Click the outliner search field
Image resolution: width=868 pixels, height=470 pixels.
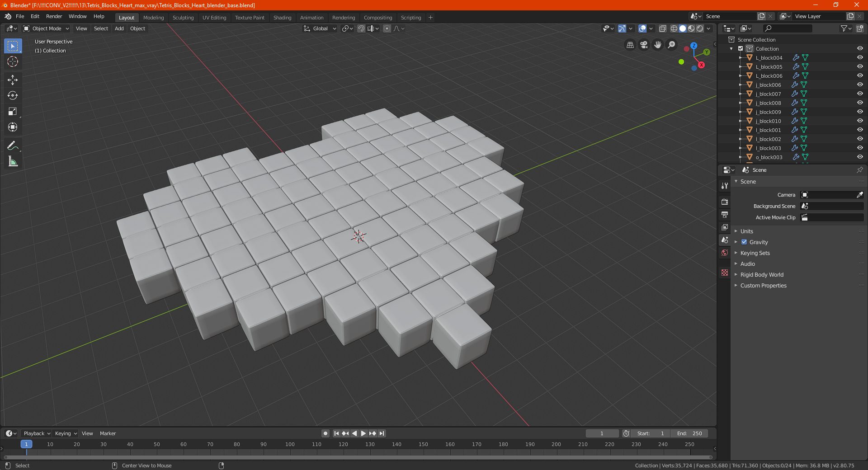787,28
